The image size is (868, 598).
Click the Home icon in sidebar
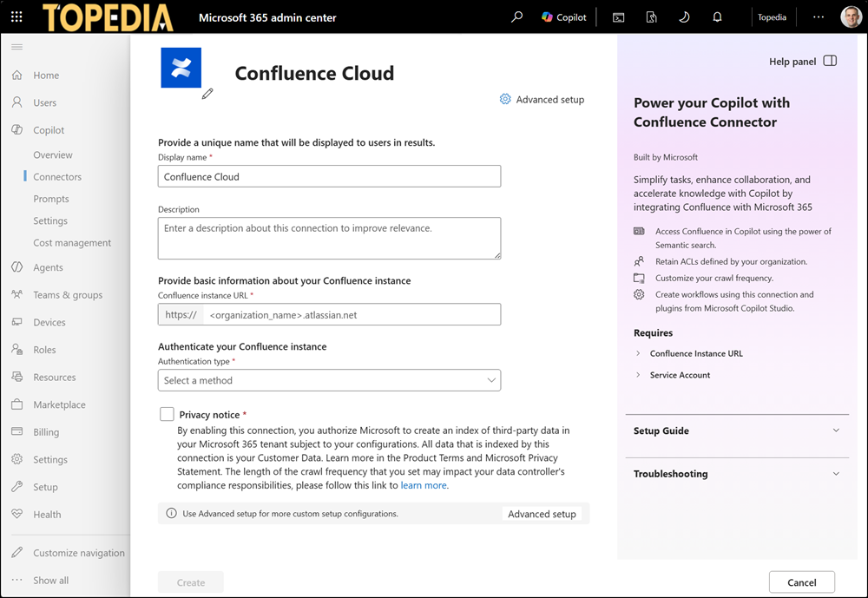point(17,75)
